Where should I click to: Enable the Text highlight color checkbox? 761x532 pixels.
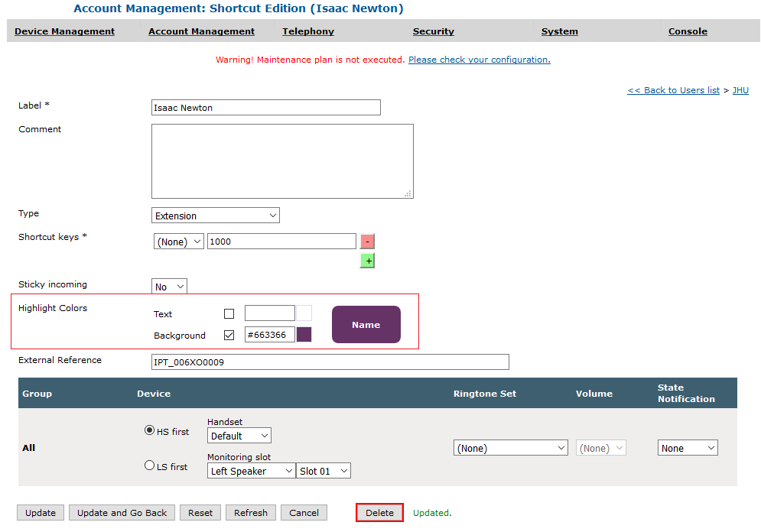pyautogui.click(x=229, y=313)
